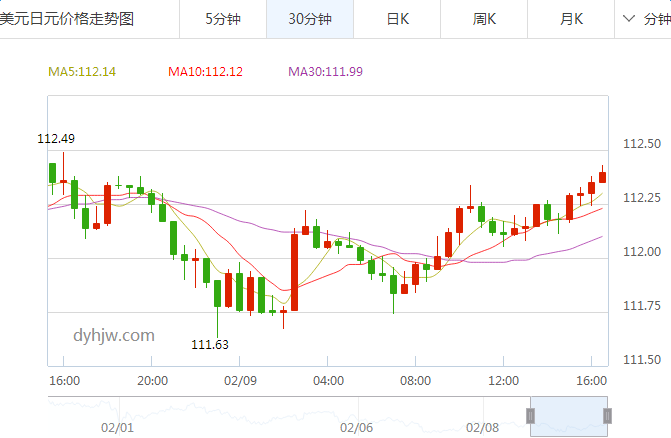Click the 02/06 date on overview strip
Screen dimensions: 671x438
coord(356,428)
